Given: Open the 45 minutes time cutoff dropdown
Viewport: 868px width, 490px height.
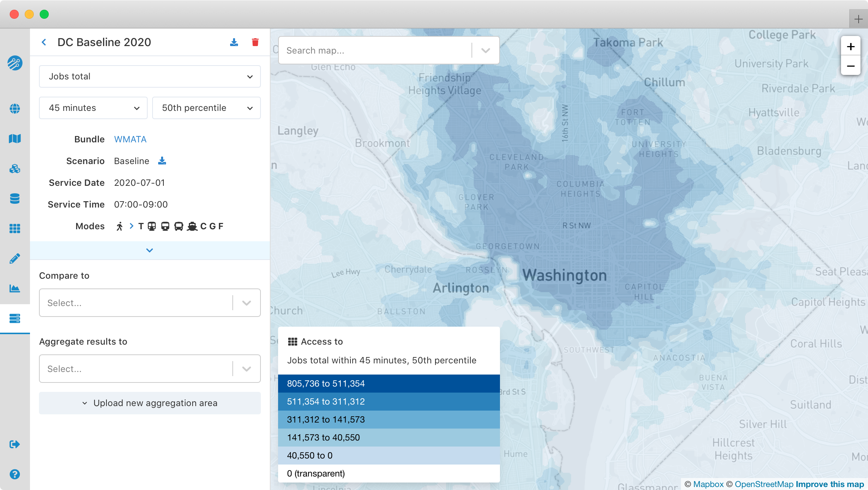Looking at the screenshot, I should click(x=93, y=108).
